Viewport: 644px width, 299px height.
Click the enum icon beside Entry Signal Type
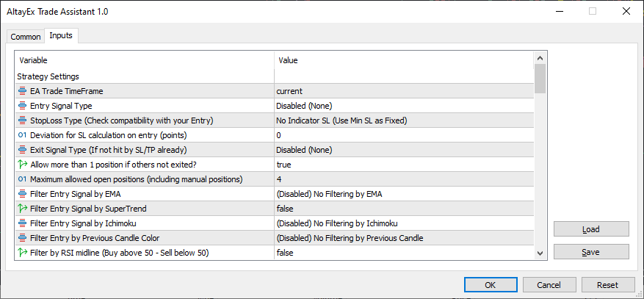coord(23,106)
